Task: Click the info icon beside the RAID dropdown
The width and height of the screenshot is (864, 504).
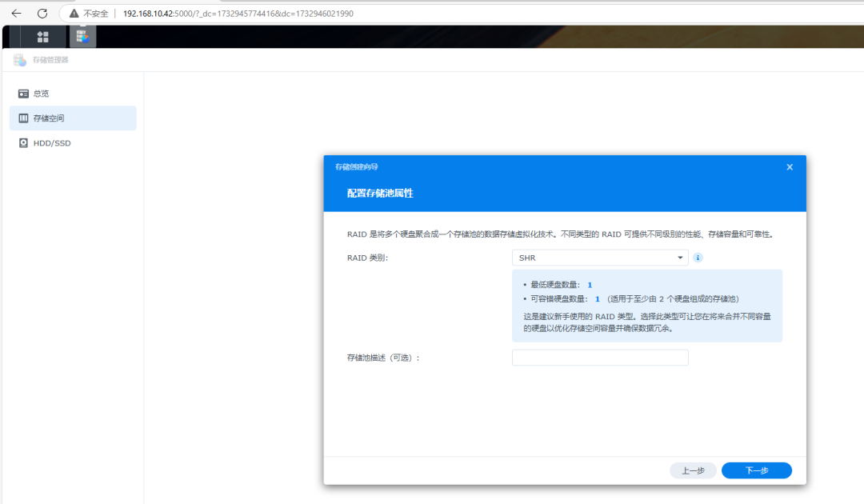Action: coord(698,258)
